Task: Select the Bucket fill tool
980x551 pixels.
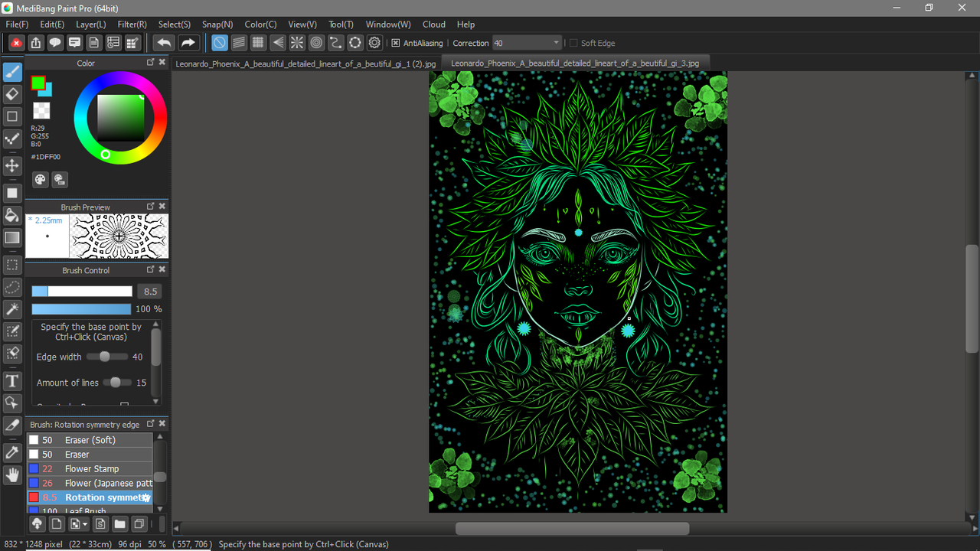Action: coord(12,215)
